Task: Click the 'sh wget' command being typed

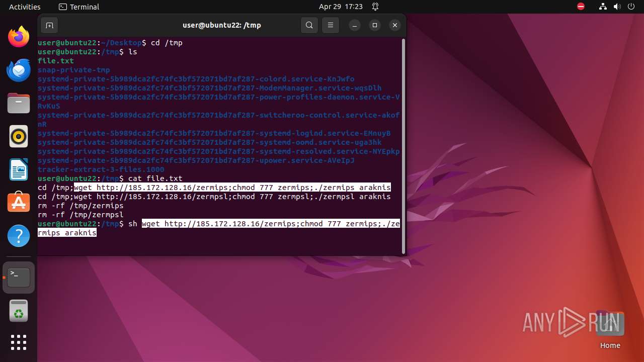Action: click(x=219, y=228)
